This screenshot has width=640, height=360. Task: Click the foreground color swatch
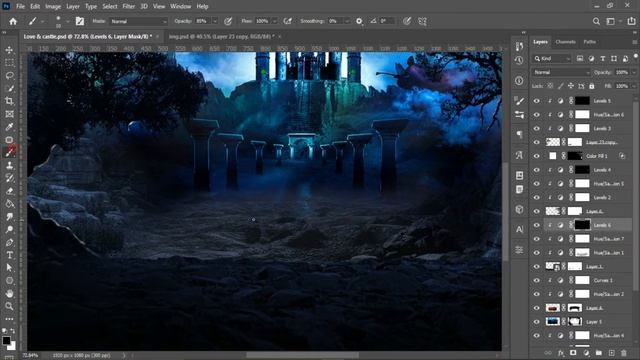point(7,340)
